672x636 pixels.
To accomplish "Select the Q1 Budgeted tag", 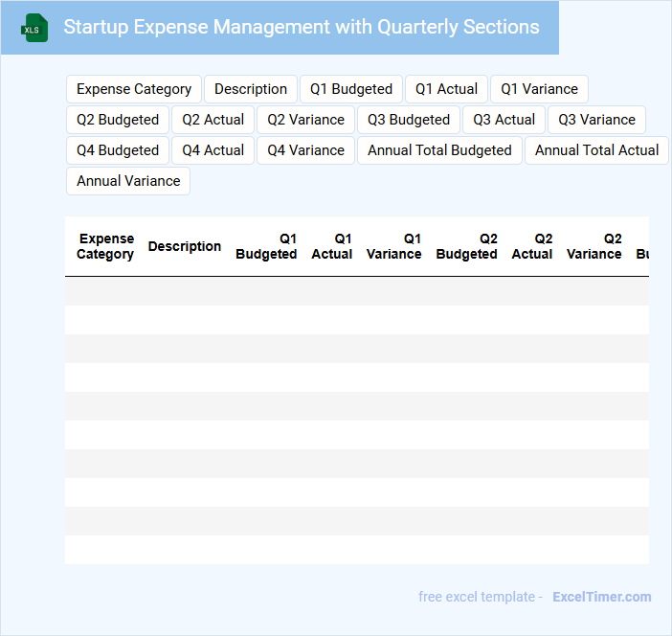I will 351,89.
